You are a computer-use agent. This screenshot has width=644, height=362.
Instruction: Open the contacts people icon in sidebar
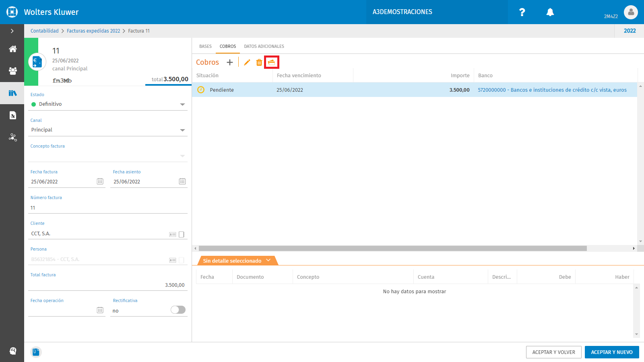pyautogui.click(x=13, y=71)
